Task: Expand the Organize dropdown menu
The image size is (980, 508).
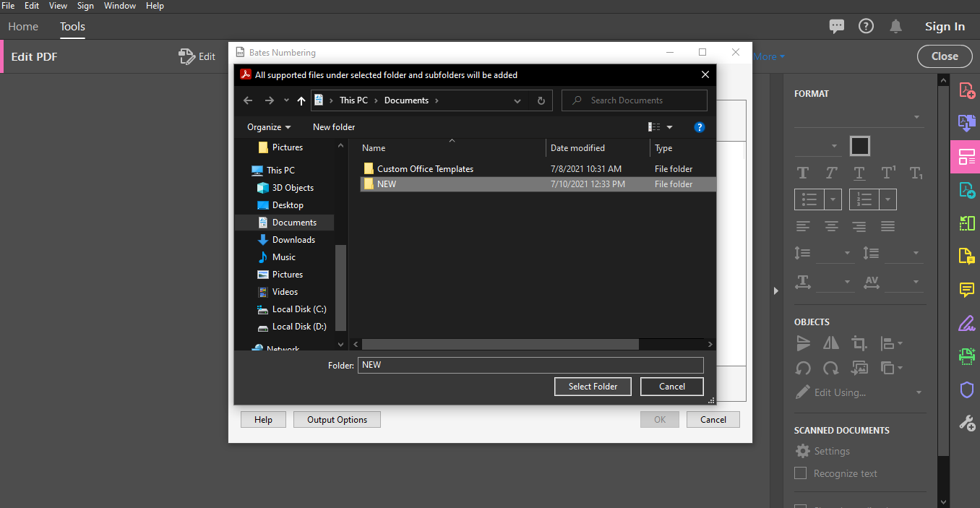Action: 269,127
